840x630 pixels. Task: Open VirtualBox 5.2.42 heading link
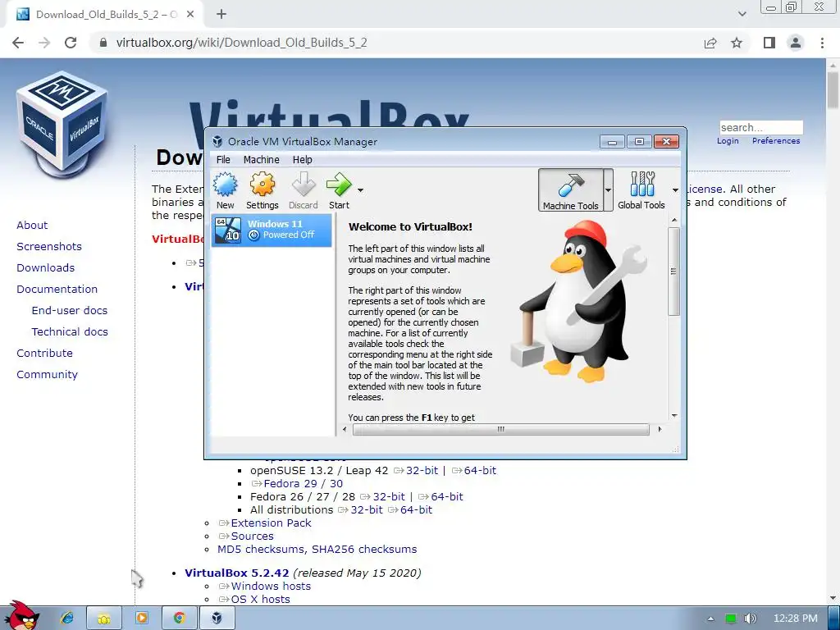click(237, 573)
